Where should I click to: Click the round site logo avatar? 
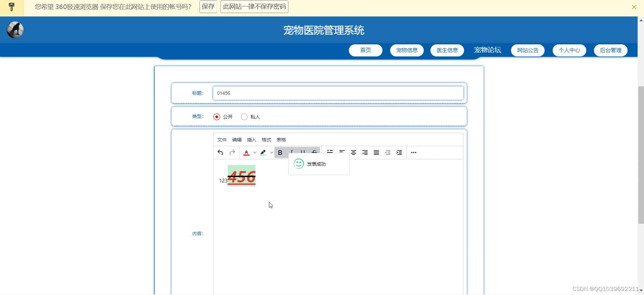[x=15, y=30]
